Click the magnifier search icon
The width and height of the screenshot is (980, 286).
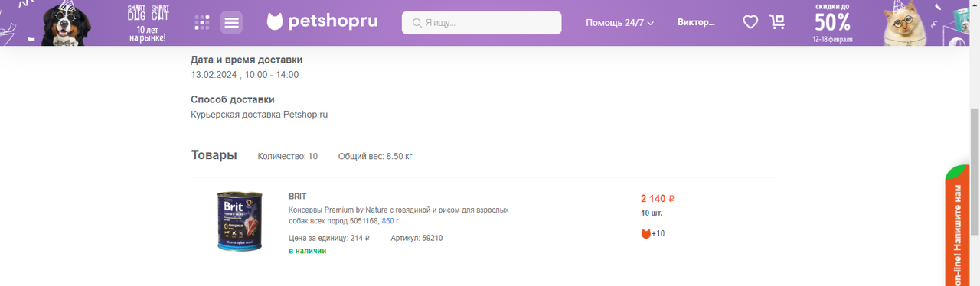point(417,23)
